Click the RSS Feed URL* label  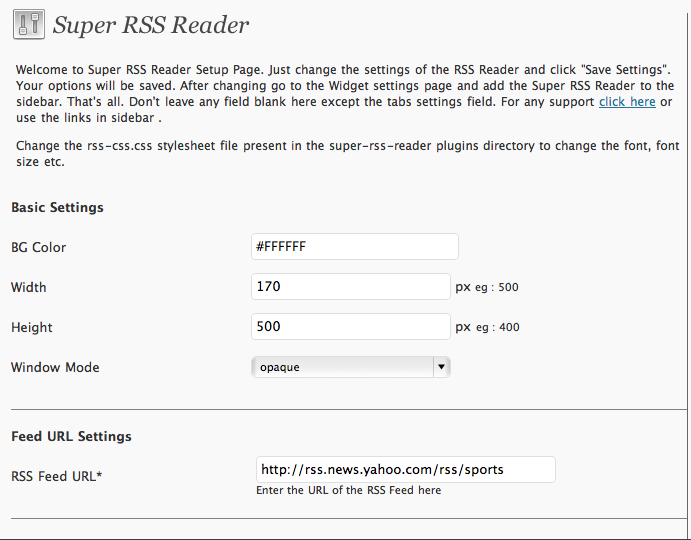coord(56,477)
